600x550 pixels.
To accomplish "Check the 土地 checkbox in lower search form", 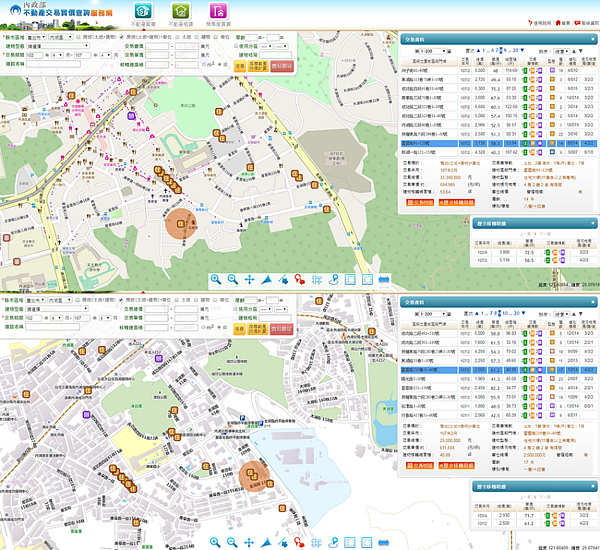I will tap(177, 300).
